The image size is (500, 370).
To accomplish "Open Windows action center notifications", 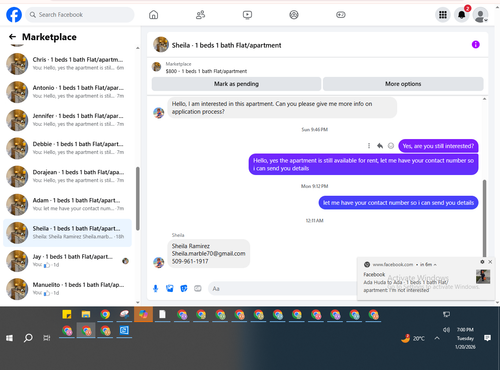I will (x=487, y=338).
